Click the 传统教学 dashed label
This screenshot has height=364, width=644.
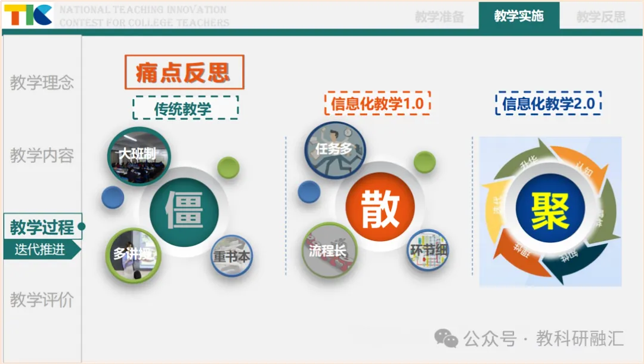[185, 108]
